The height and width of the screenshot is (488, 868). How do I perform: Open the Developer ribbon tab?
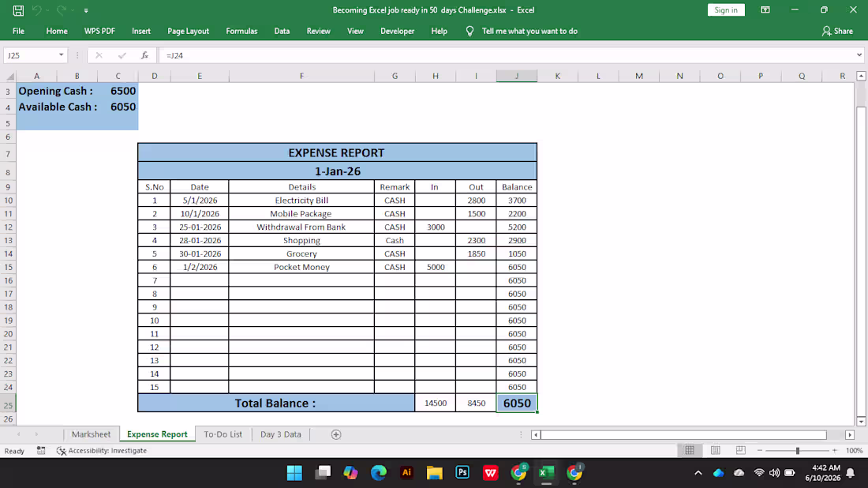pos(398,31)
